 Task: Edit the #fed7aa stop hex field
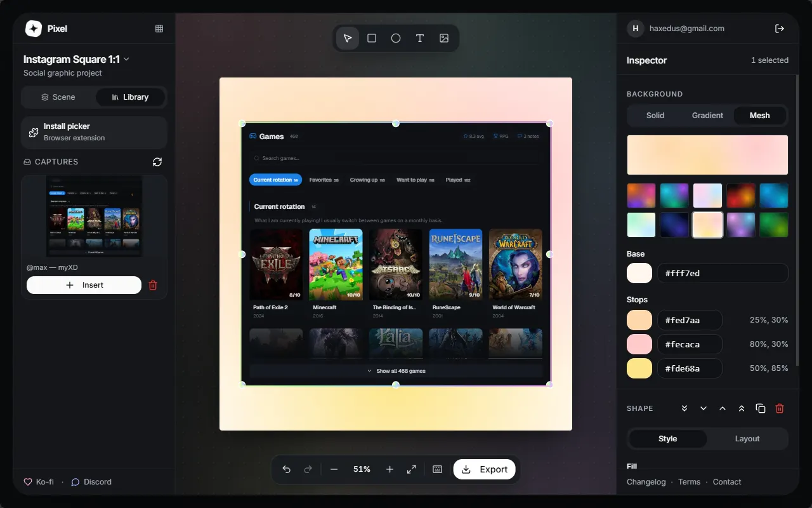[x=690, y=320]
